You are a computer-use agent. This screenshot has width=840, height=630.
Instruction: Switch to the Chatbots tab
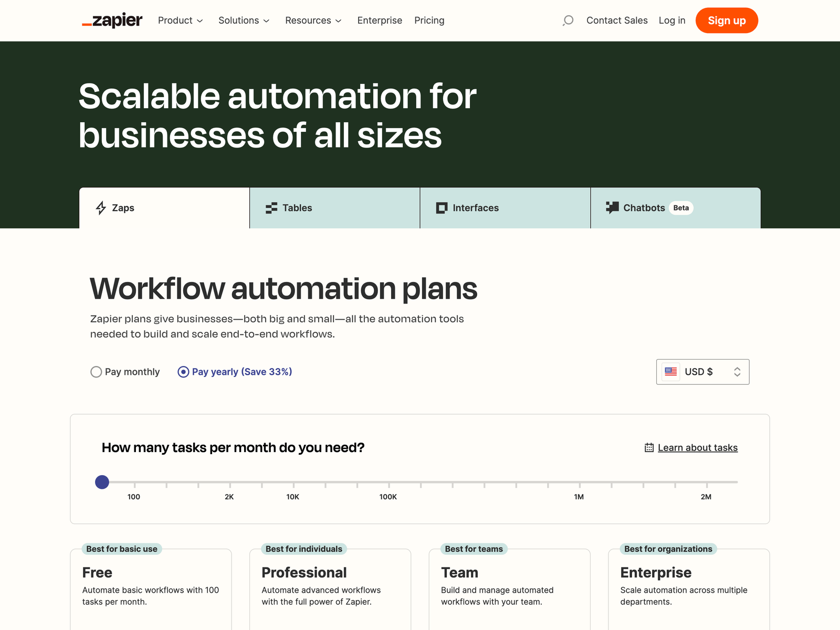coord(676,208)
